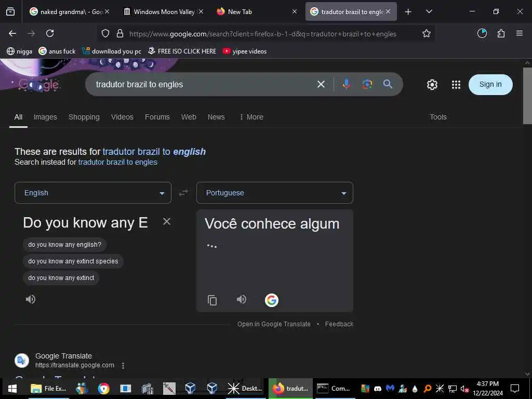Viewport: 532px width, 399px height.
Task: Open File Explorer from the taskbar
Action: click(x=48, y=388)
